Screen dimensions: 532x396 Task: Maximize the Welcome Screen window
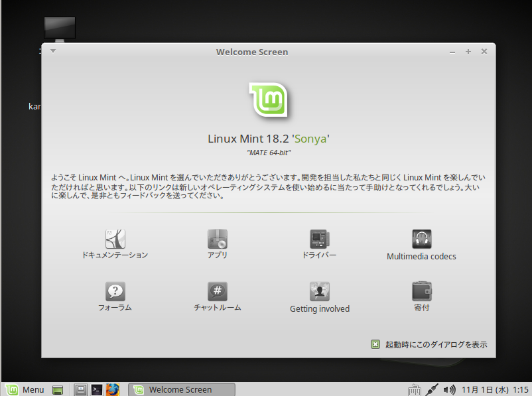click(x=468, y=52)
